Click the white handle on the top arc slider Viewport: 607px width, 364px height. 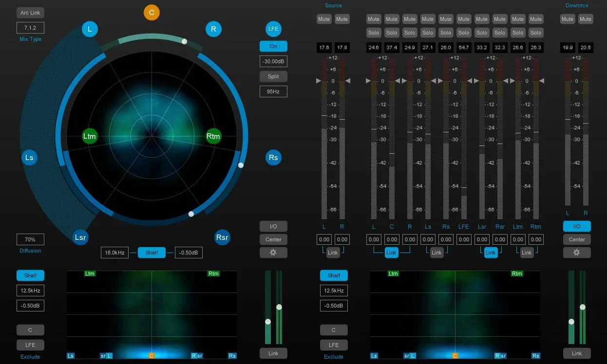pos(184,42)
